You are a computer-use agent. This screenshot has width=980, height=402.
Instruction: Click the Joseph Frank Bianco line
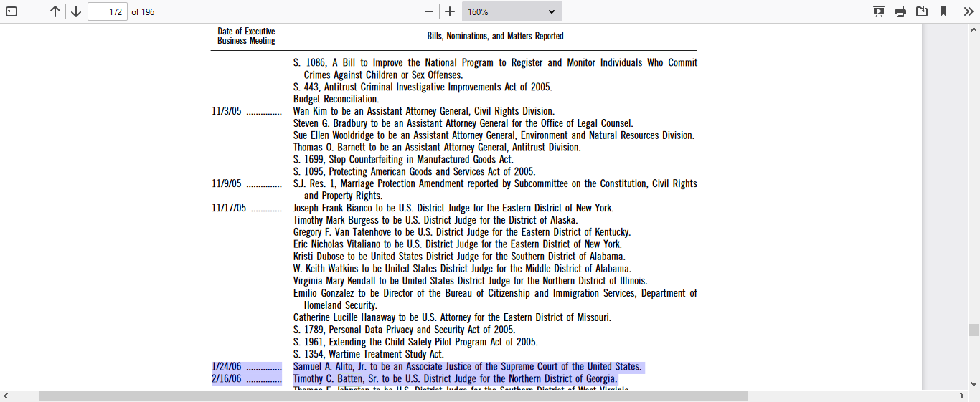click(453, 208)
